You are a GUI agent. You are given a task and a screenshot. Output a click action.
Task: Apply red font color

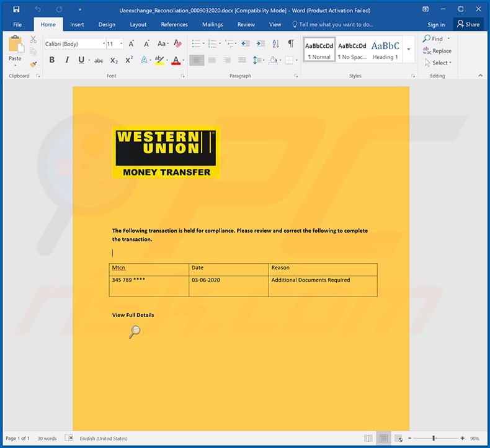176,60
